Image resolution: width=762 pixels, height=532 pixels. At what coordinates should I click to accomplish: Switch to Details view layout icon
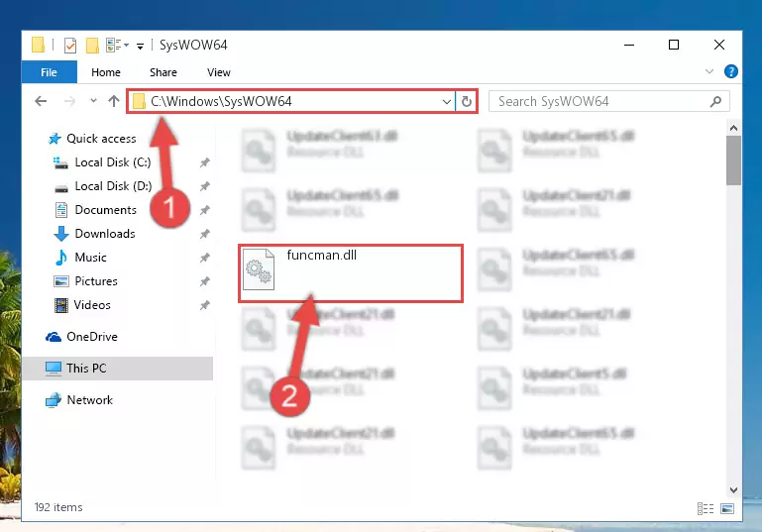pos(706,508)
